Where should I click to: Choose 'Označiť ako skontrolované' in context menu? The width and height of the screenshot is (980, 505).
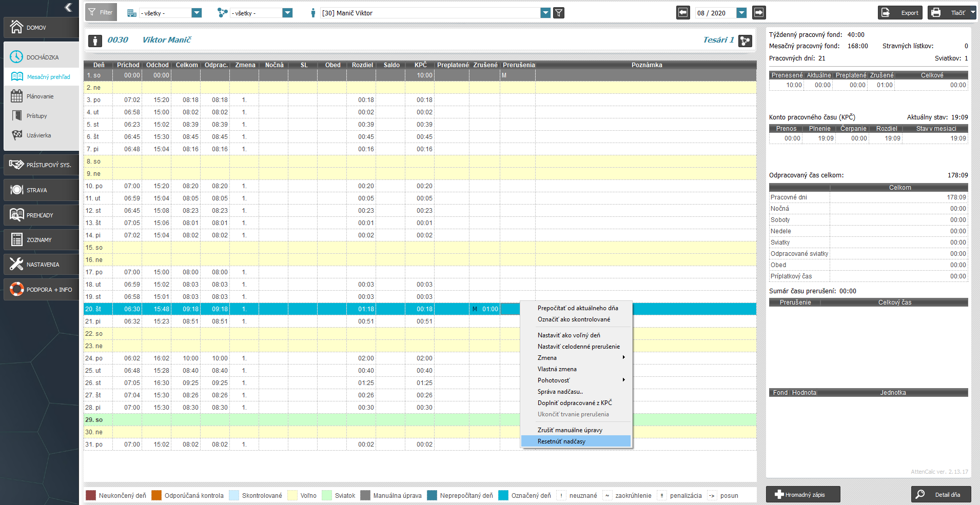574,319
